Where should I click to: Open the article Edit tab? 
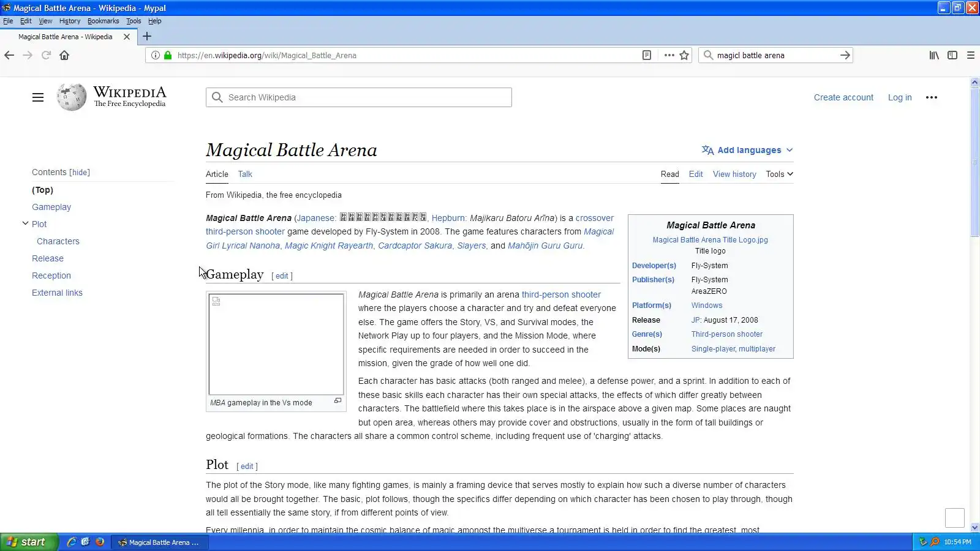(696, 174)
